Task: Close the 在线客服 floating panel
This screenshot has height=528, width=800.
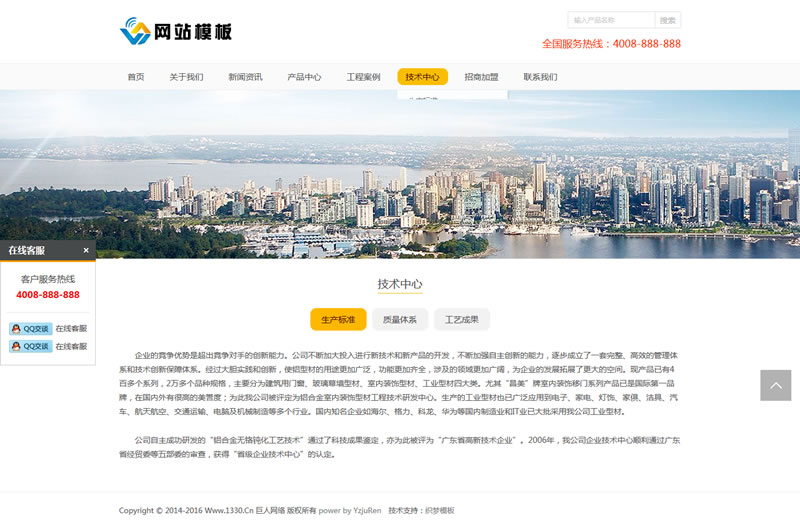Action: [86, 250]
